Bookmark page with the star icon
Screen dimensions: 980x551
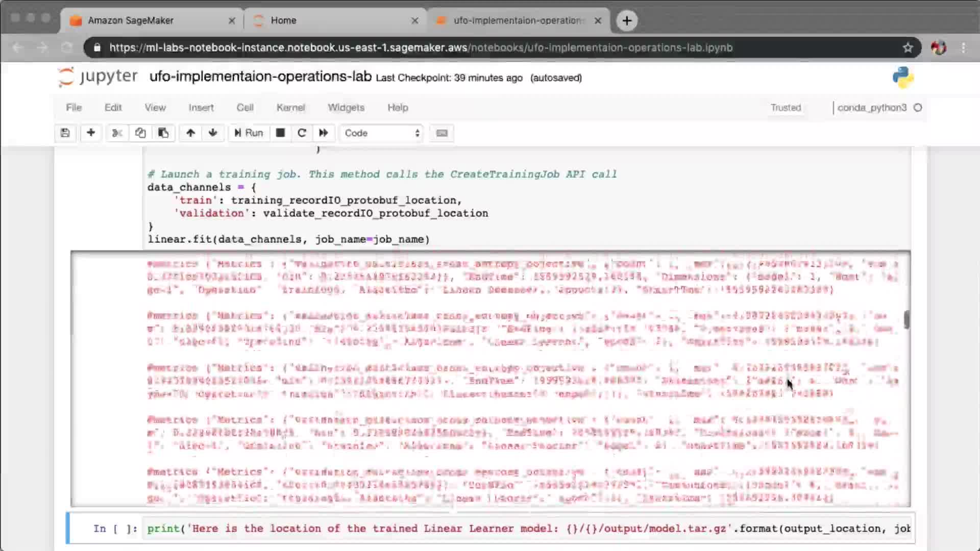(908, 47)
